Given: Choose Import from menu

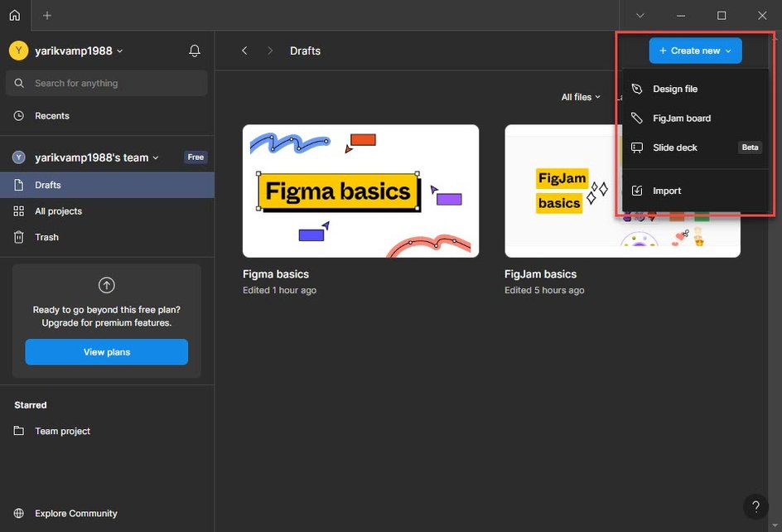Looking at the screenshot, I should tap(695, 191).
